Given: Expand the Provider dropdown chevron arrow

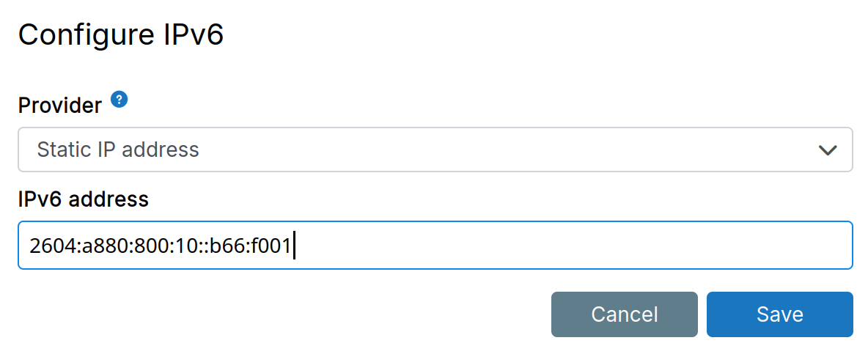Looking at the screenshot, I should [x=828, y=150].
